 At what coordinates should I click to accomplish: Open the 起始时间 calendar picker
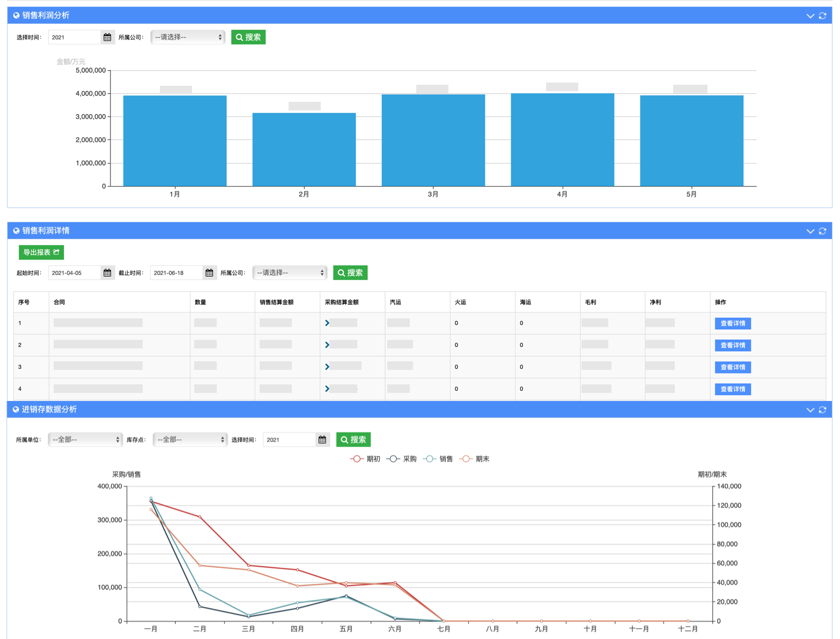pos(107,273)
